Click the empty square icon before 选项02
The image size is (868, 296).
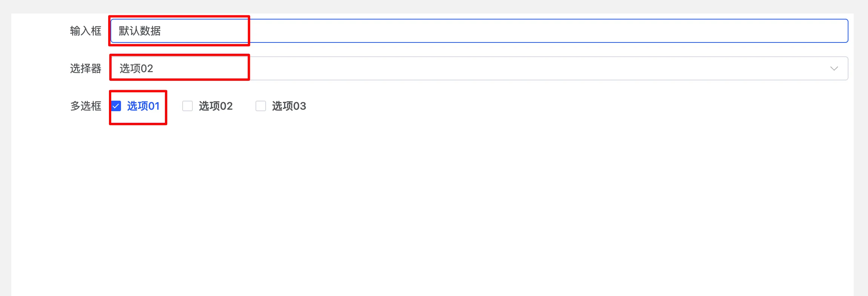tap(188, 106)
